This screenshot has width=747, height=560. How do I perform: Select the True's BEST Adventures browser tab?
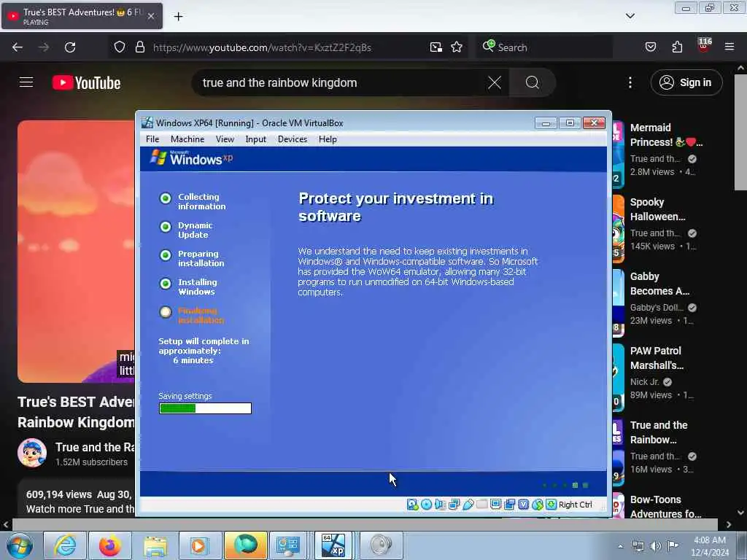tap(82, 16)
